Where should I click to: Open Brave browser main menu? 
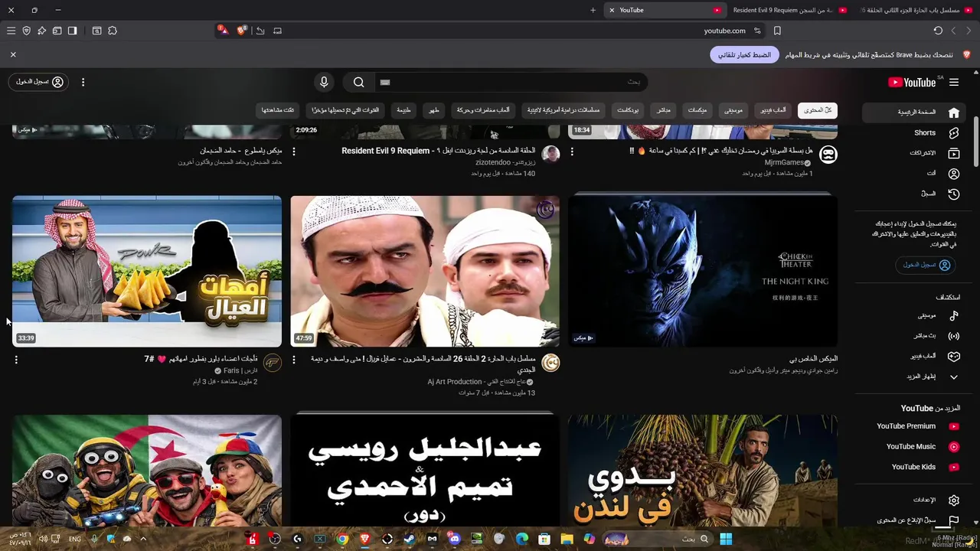click(x=11, y=31)
